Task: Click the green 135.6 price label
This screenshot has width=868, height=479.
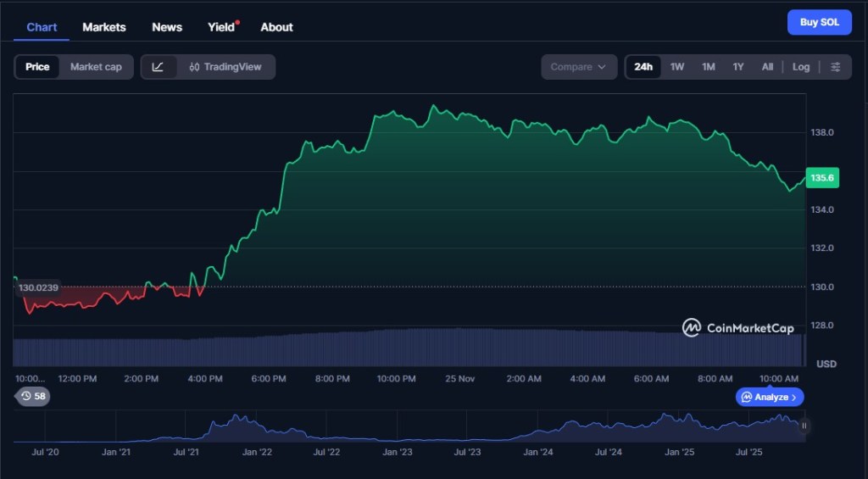Action: click(x=822, y=178)
